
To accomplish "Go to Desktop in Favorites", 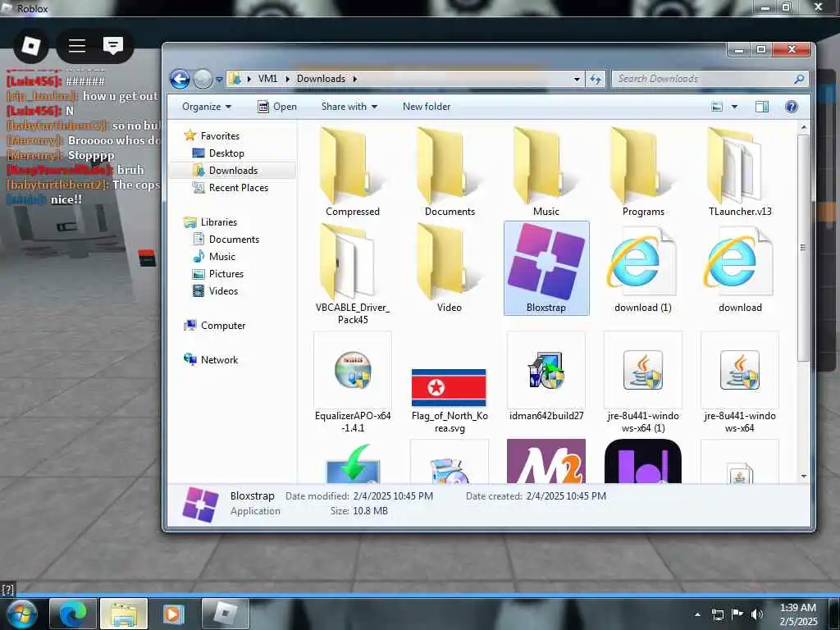I will [218, 153].
